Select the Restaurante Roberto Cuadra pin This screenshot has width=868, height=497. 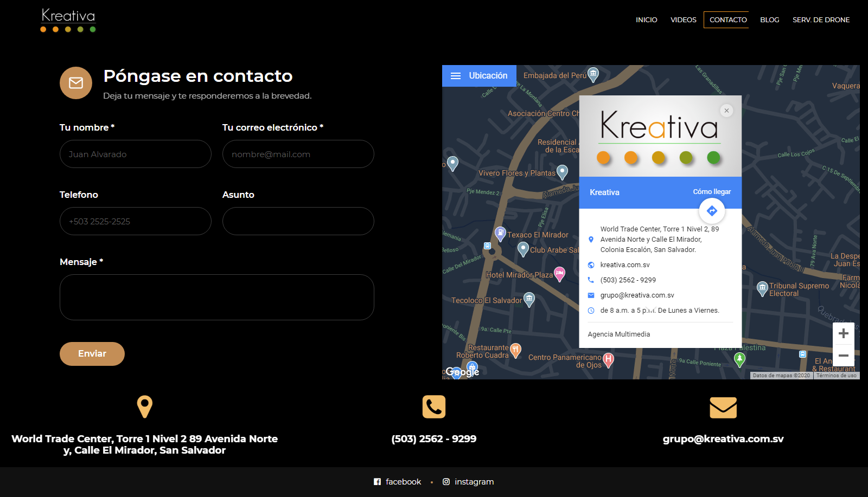515,350
